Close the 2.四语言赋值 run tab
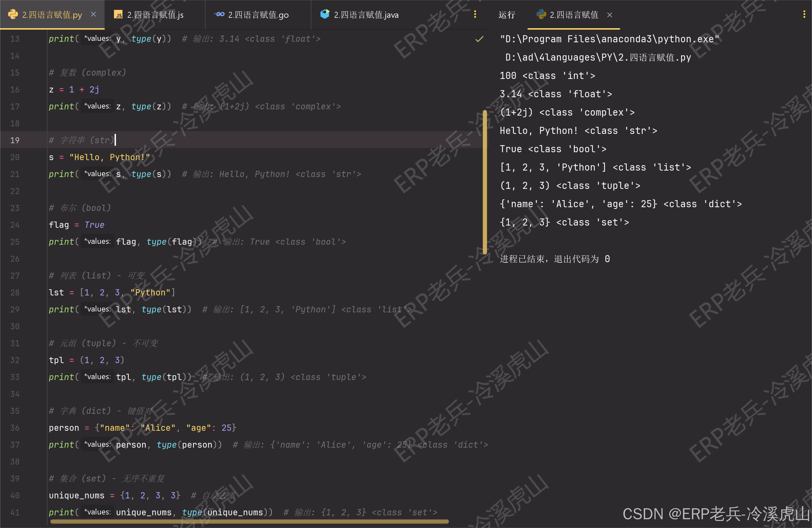Image resolution: width=812 pixels, height=528 pixels. 610,15
